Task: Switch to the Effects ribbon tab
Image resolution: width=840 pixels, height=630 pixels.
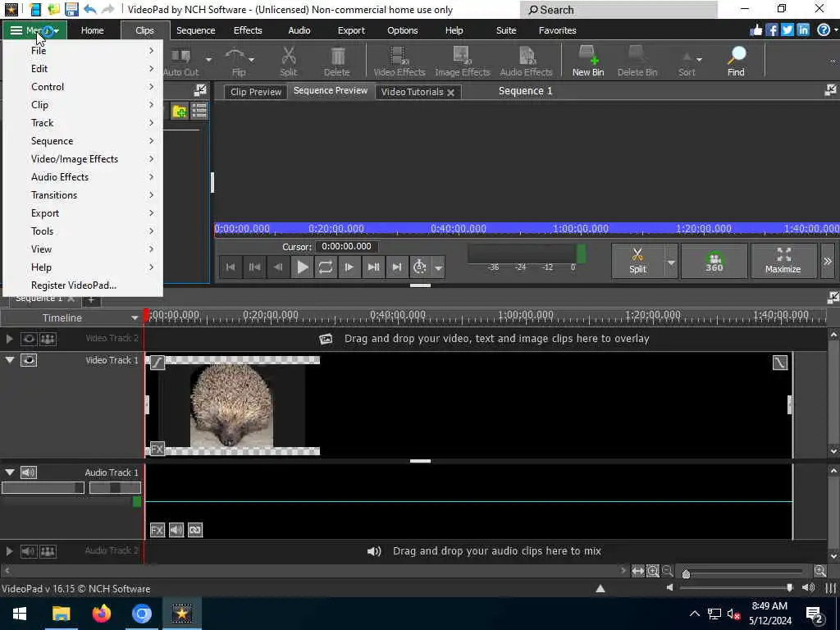Action: 248,30
